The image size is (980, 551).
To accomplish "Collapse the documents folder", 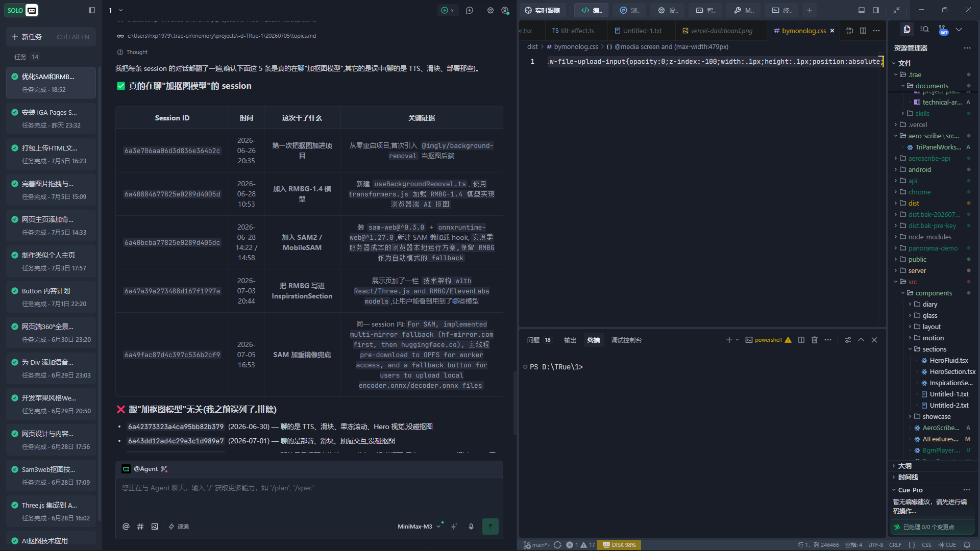I will coord(932,86).
